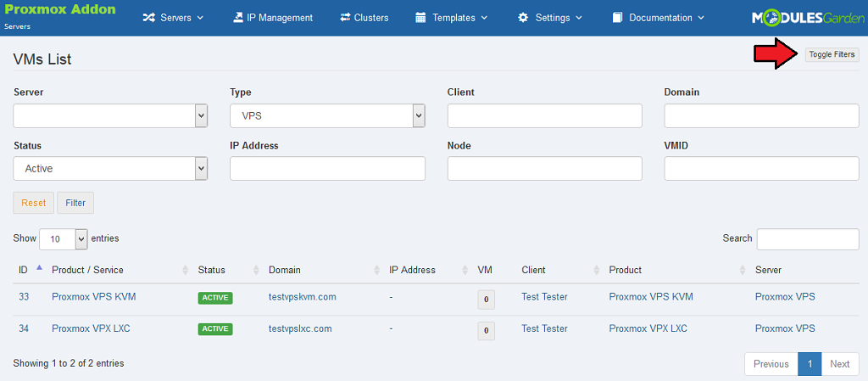
Task: Focus the Node filter field
Action: tap(545, 168)
